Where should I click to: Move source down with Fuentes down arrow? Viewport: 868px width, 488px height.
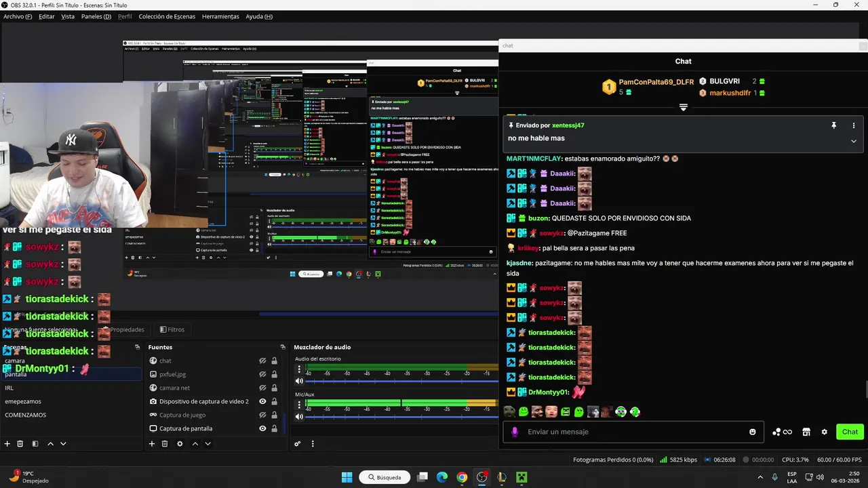tap(208, 444)
